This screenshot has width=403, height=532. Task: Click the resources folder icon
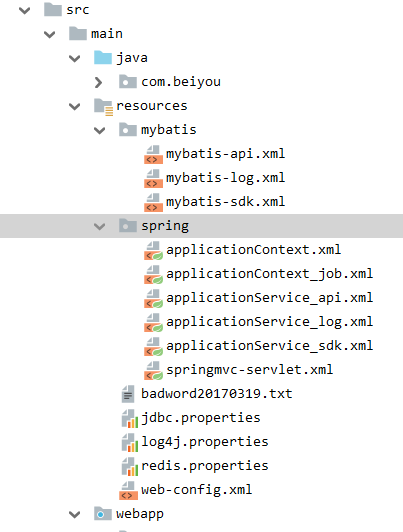click(x=103, y=107)
